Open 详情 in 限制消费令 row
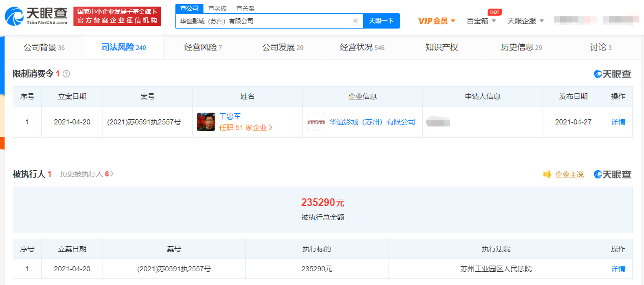The width and height of the screenshot is (644, 285). 618,122
